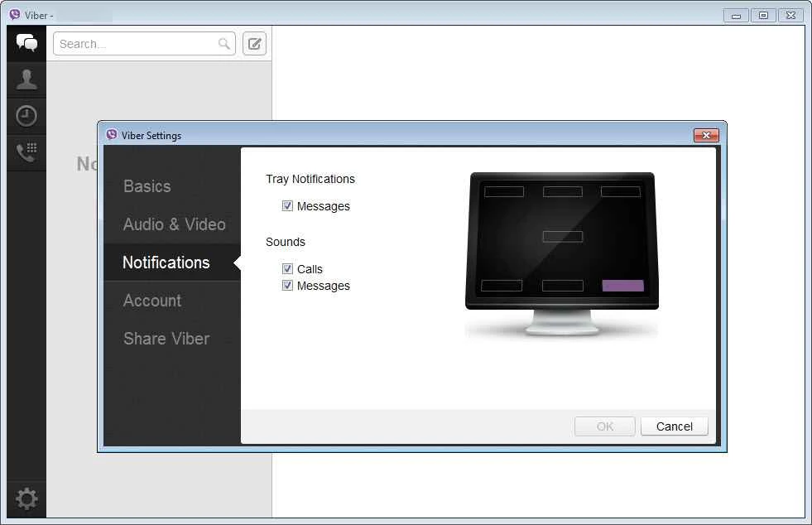This screenshot has height=525, width=812.
Task: Open the dialpad phone keypad icon
Action: (26, 152)
